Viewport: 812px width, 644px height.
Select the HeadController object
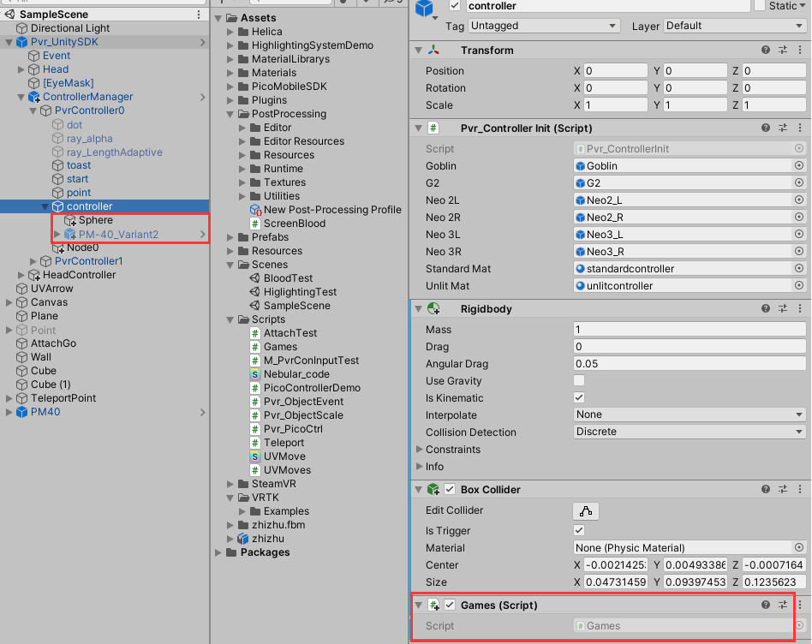[79, 275]
